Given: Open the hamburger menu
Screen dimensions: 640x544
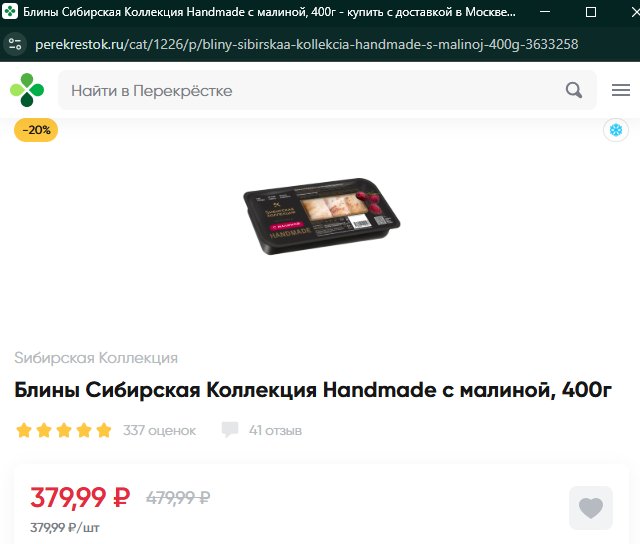Looking at the screenshot, I should 620,90.
